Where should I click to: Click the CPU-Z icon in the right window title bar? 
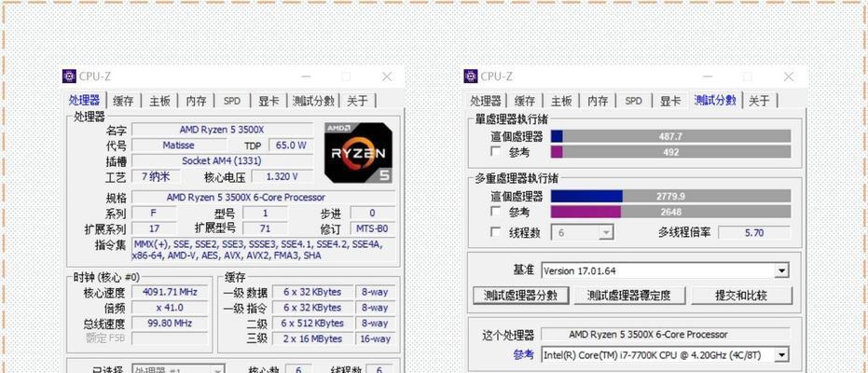click(x=471, y=76)
